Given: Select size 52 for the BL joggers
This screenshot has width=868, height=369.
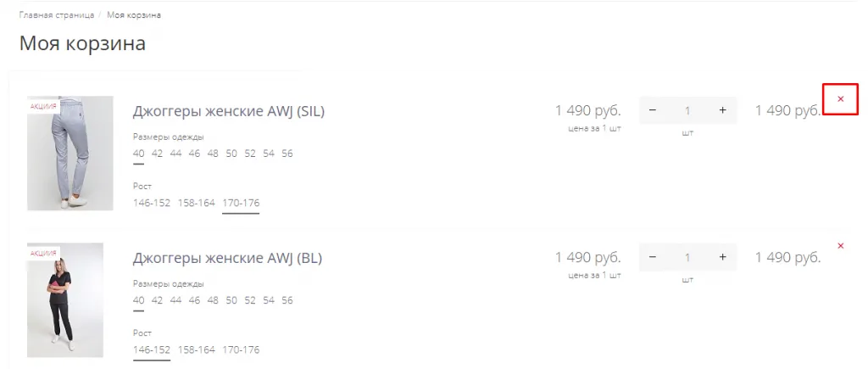Looking at the screenshot, I should click(x=250, y=300).
